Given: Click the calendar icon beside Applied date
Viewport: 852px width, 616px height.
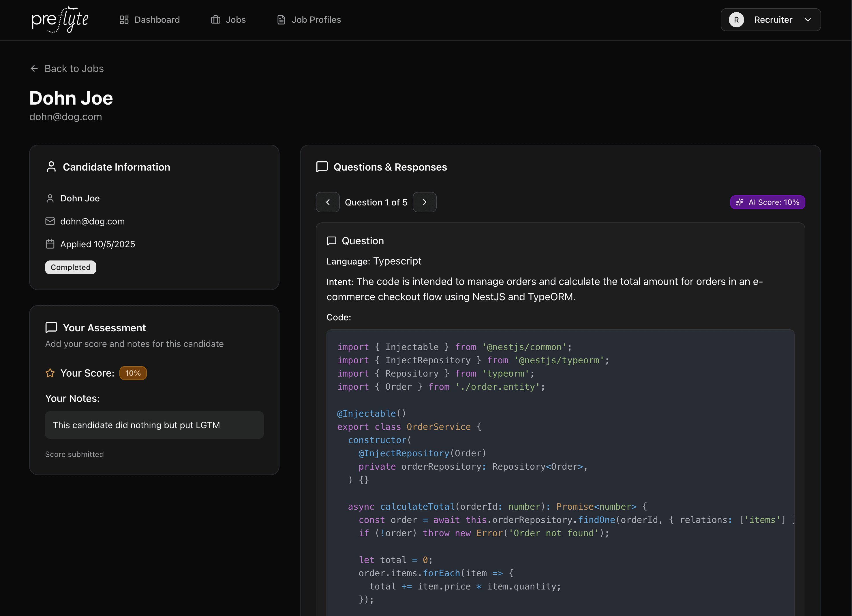Looking at the screenshot, I should pyautogui.click(x=50, y=244).
